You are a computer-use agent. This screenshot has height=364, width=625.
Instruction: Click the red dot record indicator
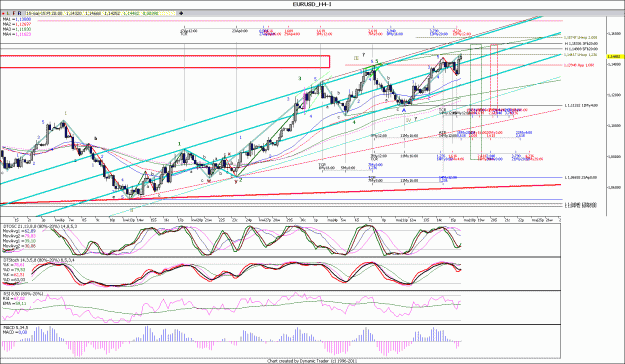click(4, 13)
